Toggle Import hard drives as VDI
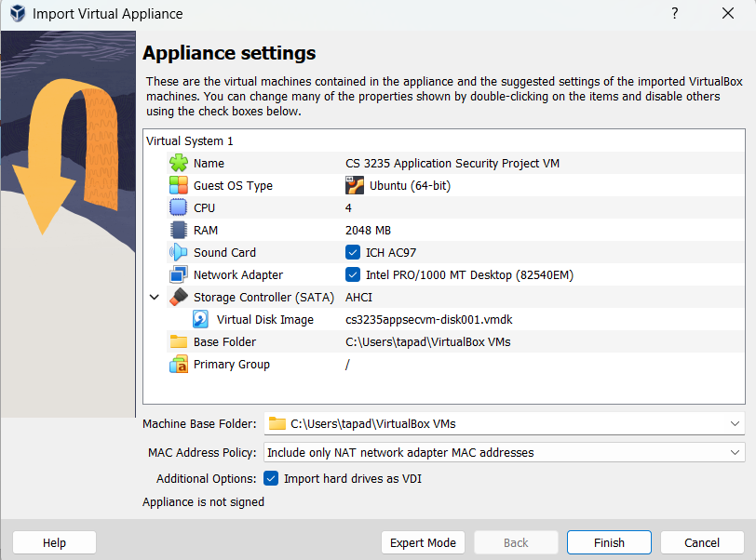756x560 pixels. 272,478
